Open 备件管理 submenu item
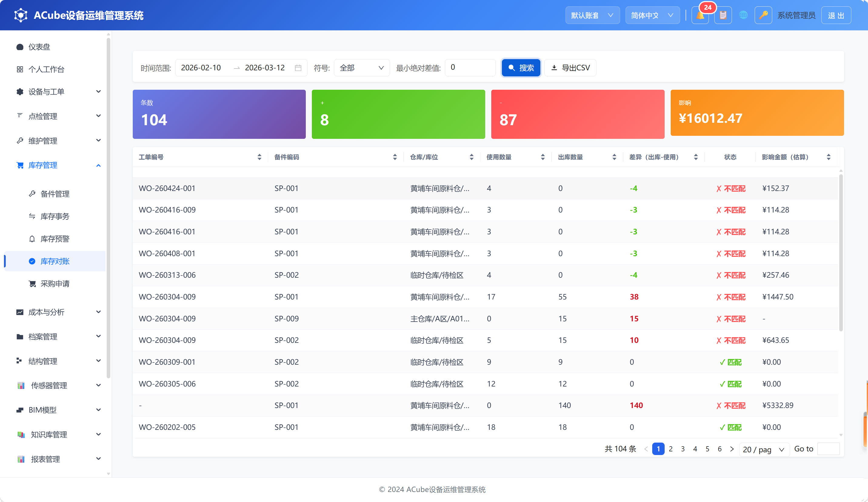This screenshot has width=868, height=502. coord(55,194)
